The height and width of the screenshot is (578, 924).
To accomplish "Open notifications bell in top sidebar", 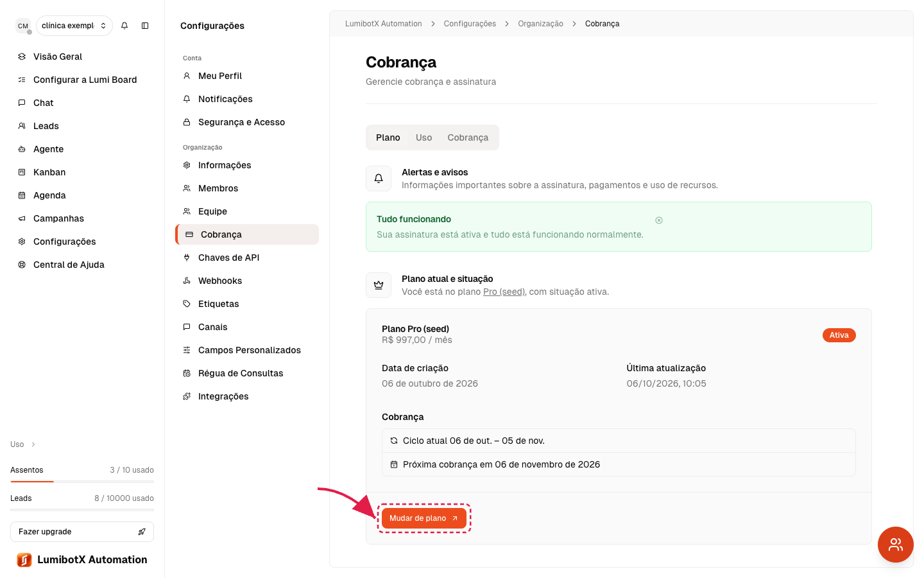I will tap(124, 26).
